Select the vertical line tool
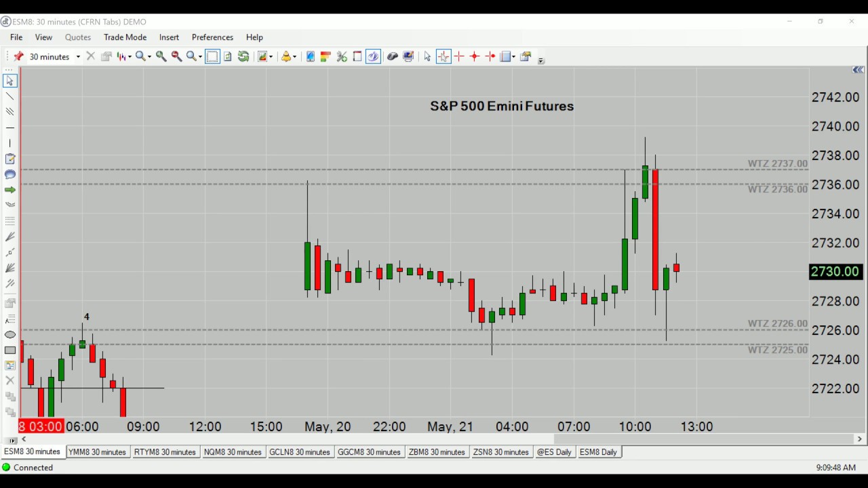The height and width of the screenshot is (488, 868). click(x=9, y=143)
